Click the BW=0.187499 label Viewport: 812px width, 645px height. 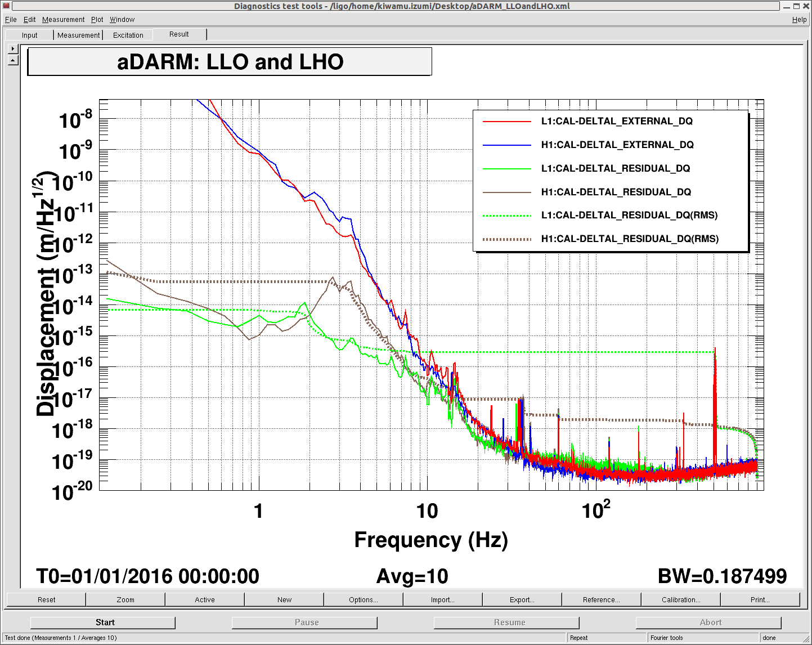(x=722, y=576)
